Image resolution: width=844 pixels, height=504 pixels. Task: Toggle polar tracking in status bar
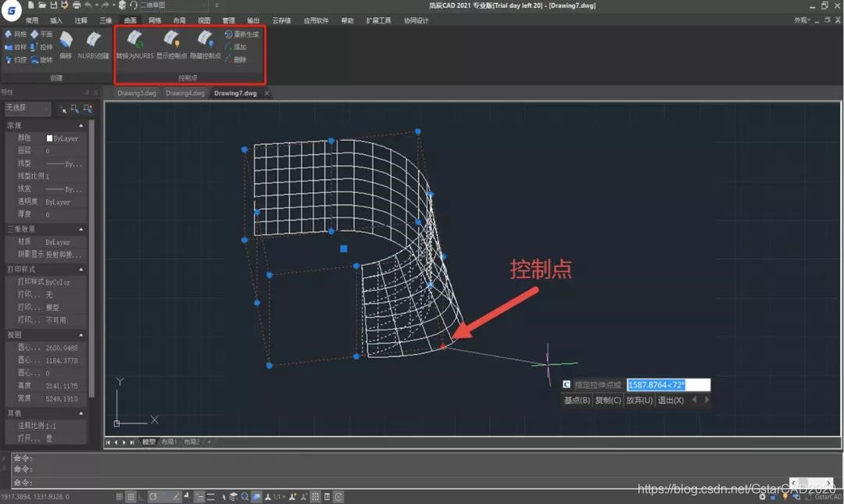(x=153, y=496)
